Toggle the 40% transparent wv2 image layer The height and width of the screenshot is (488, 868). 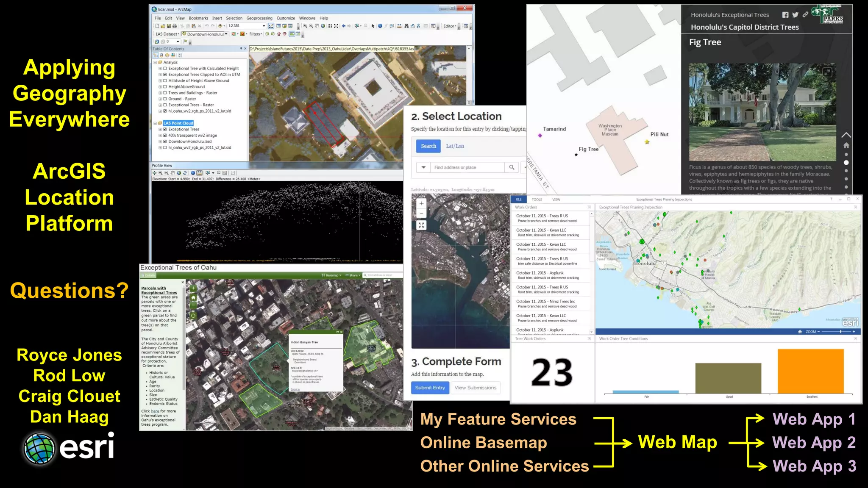[165, 136]
